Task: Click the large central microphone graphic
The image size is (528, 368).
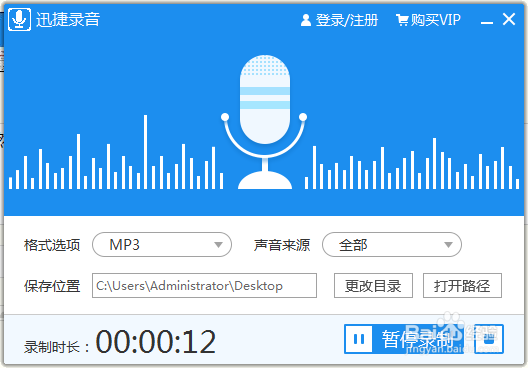Action: (x=264, y=122)
